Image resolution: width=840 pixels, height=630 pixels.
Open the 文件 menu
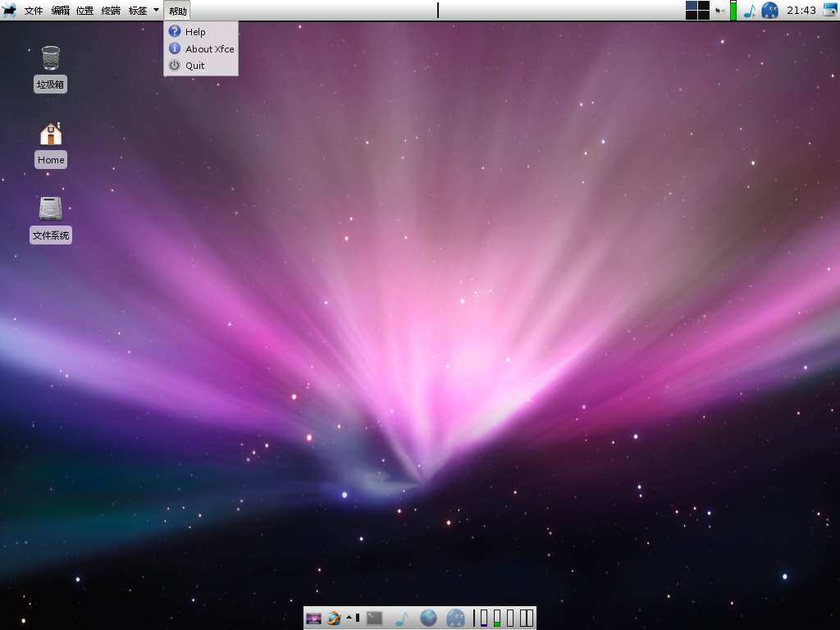click(33, 11)
